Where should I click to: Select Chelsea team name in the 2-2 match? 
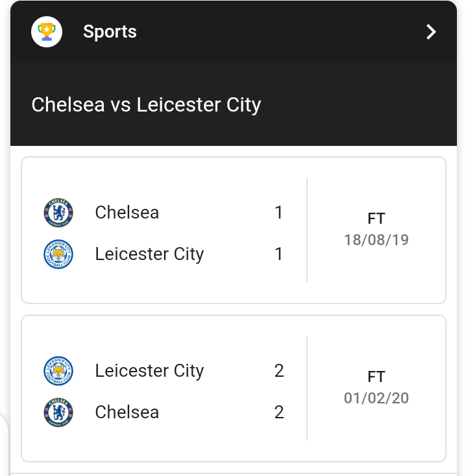click(x=127, y=412)
